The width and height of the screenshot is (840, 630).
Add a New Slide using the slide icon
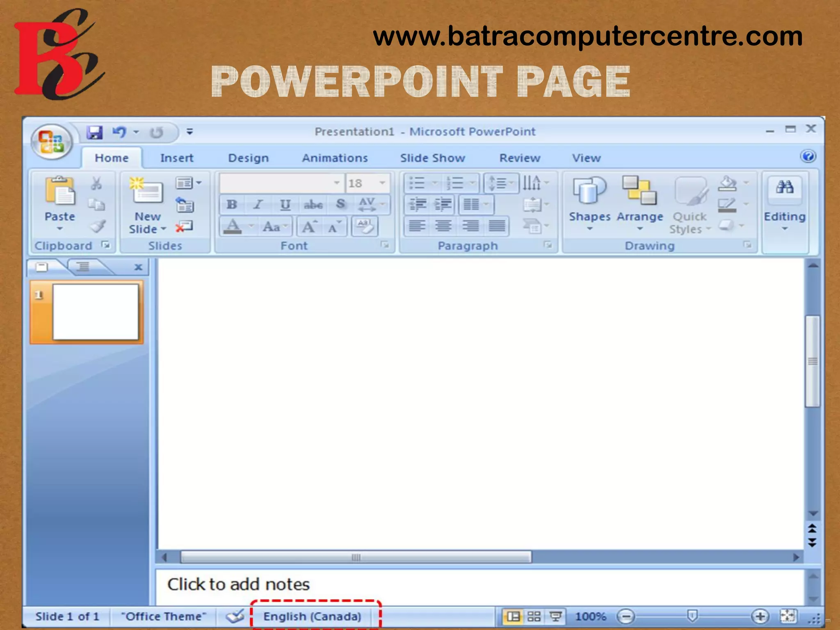[x=146, y=191]
